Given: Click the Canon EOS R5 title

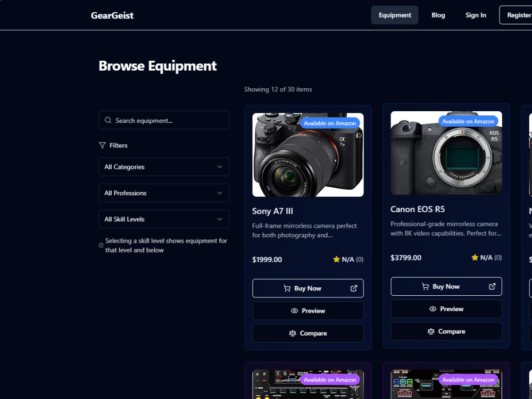Looking at the screenshot, I should click(417, 209).
